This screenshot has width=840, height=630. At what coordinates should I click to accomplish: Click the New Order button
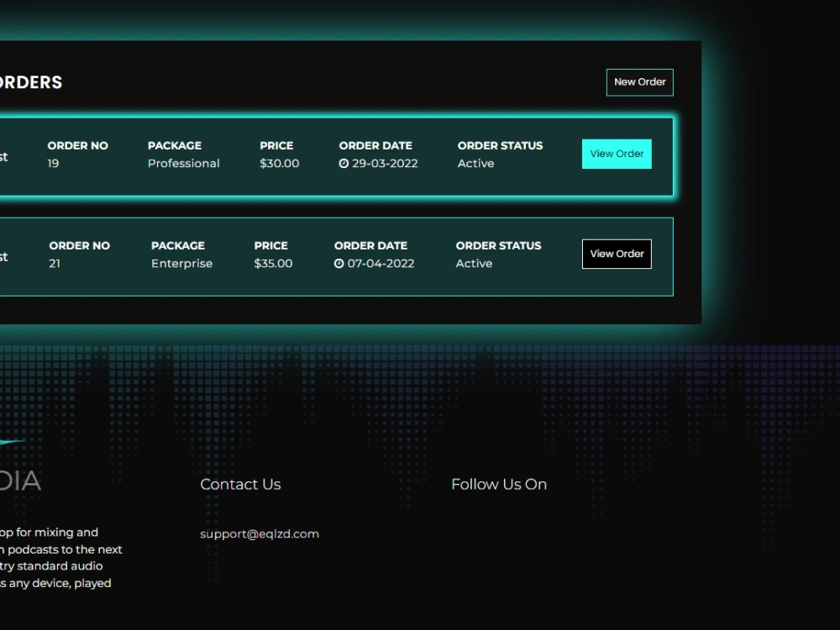click(x=639, y=82)
